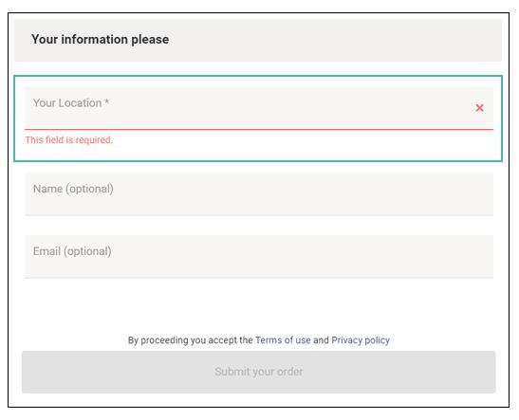
Task: Click the Submit your order button
Action: pyautogui.click(x=258, y=372)
